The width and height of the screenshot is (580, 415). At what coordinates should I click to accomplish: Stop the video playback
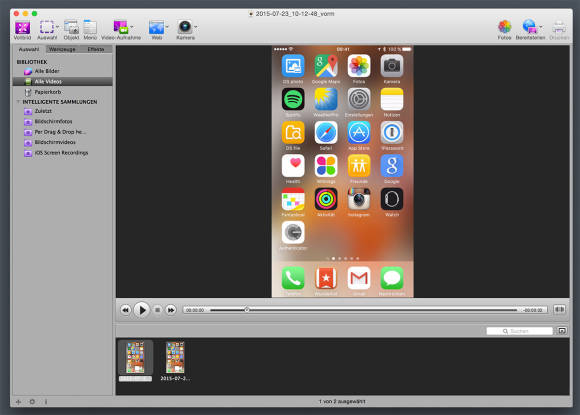coord(157,310)
